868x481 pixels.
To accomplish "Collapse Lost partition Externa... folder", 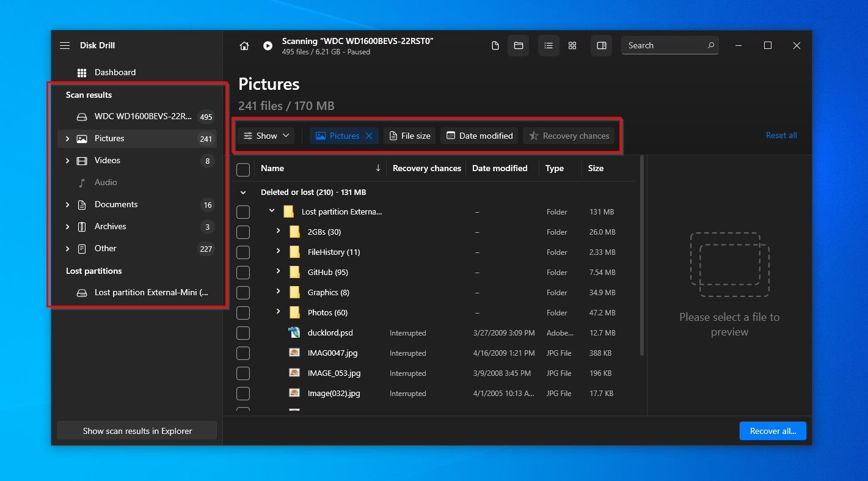I will click(272, 211).
